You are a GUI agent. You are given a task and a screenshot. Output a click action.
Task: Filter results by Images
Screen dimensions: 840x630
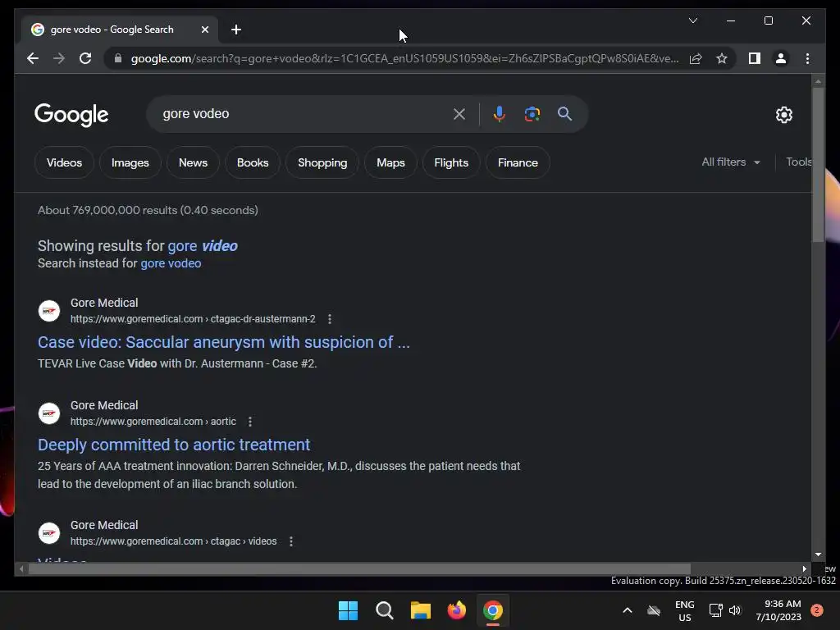pos(130,162)
